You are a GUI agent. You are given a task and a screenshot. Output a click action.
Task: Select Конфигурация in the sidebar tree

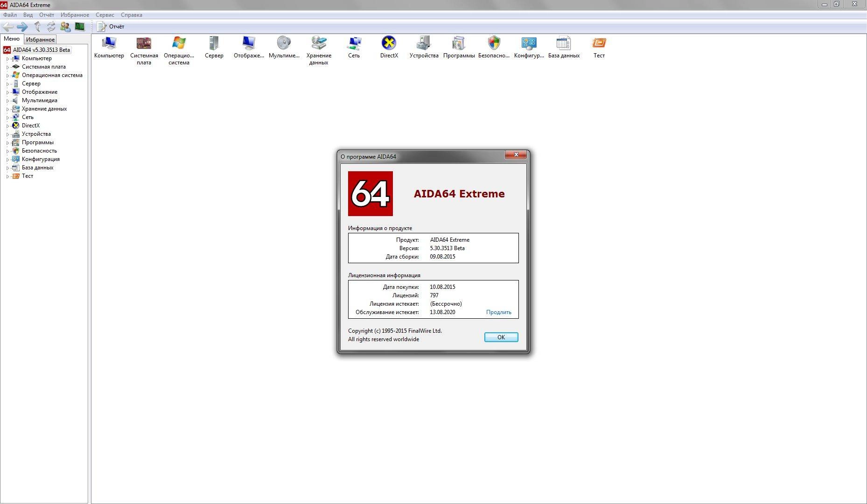(x=41, y=159)
